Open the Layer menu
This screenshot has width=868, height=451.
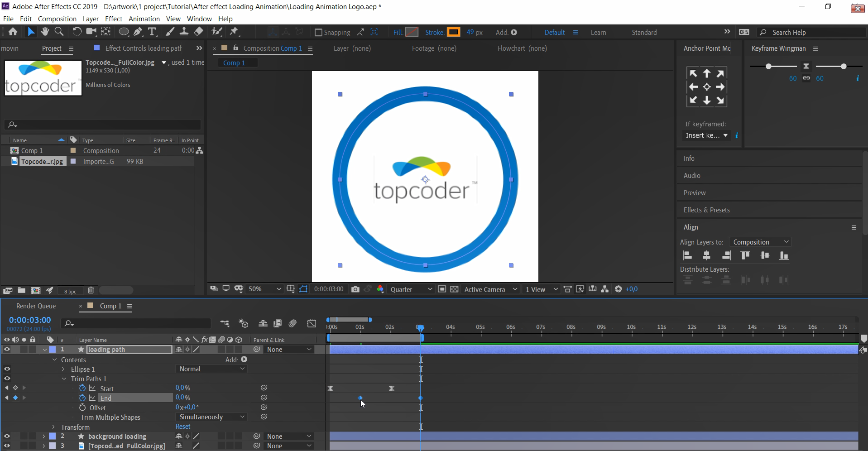tap(91, 19)
